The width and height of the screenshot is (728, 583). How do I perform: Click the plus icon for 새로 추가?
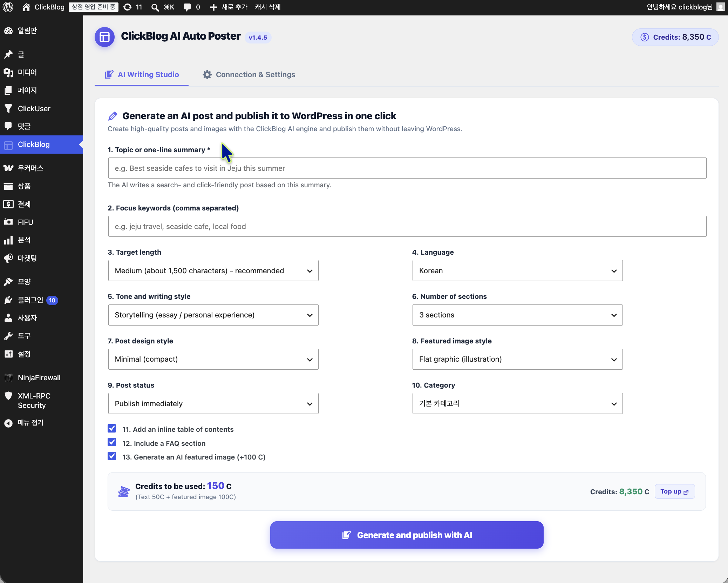213,7
